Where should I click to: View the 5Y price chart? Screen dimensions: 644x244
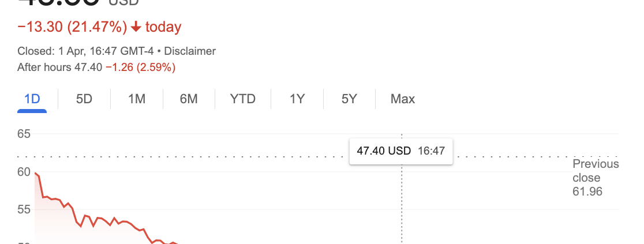(349, 99)
